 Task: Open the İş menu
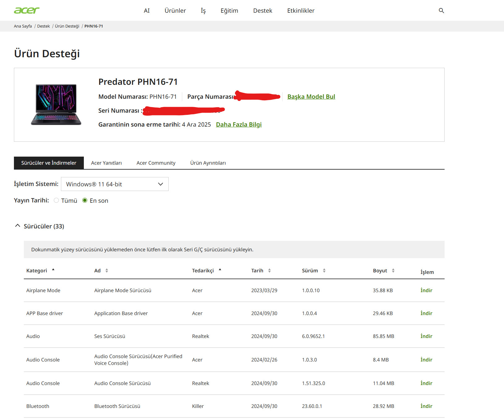203,11
